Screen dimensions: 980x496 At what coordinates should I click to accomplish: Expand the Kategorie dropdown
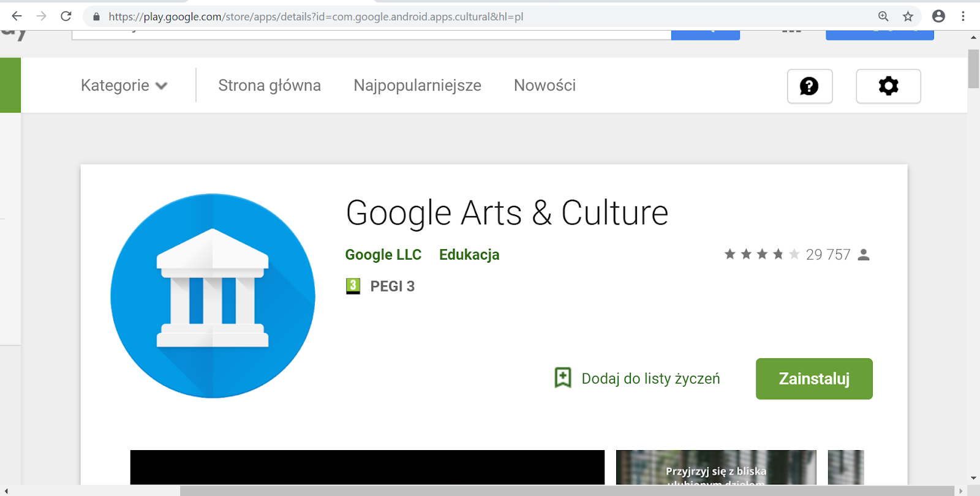[124, 85]
